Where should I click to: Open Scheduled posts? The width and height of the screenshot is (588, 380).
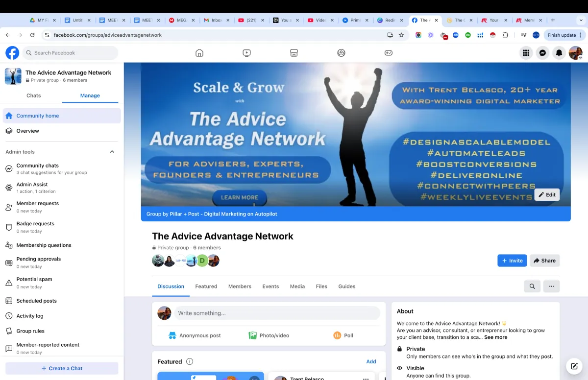point(62,301)
